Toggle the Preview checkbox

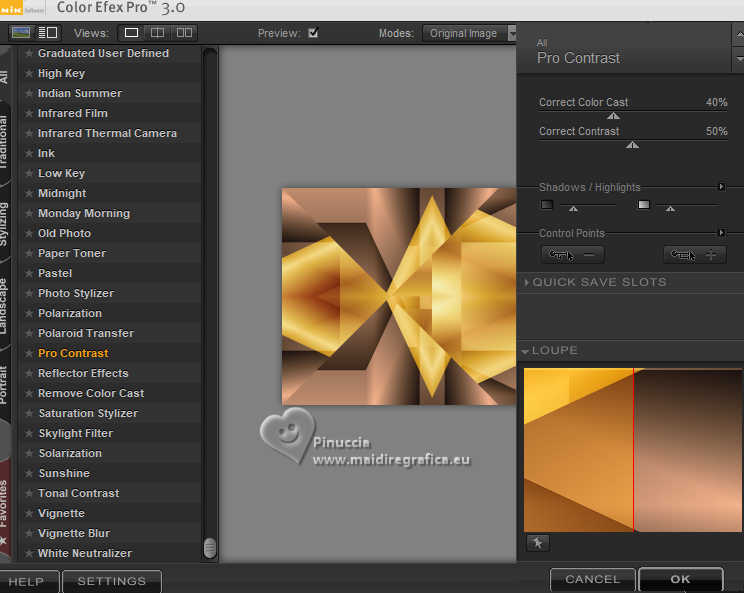click(x=313, y=33)
